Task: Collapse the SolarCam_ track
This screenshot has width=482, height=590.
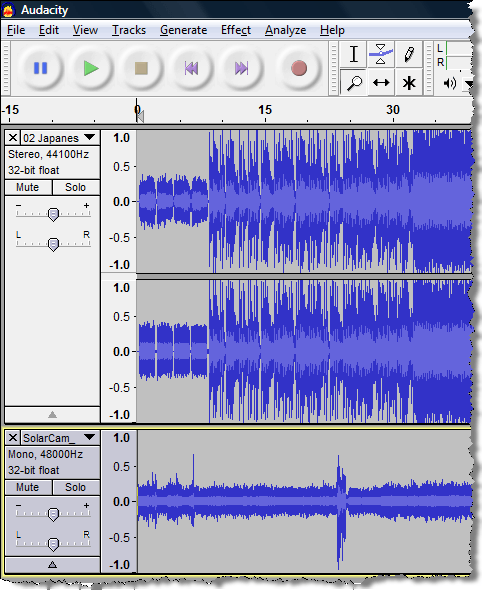Action: click(x=52, y=564)
